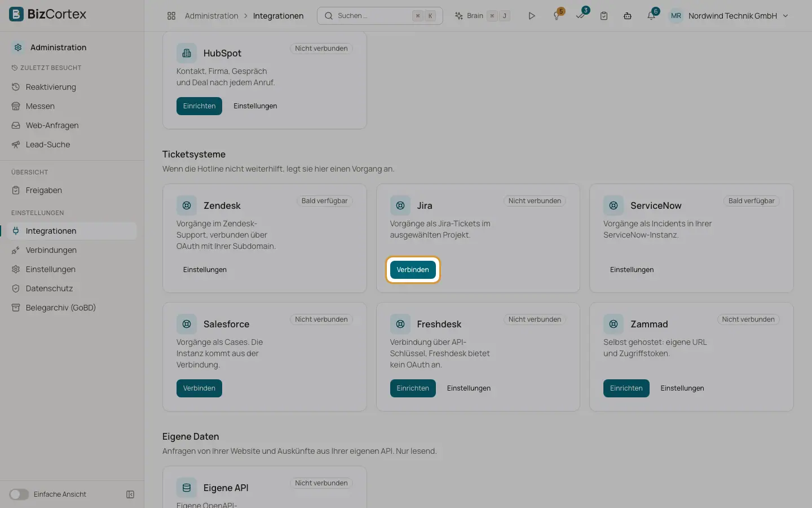Viewport: 812px width, 508px height.
Task: Open the notifications bell with badge 6
Action: (x=652, y=15)
